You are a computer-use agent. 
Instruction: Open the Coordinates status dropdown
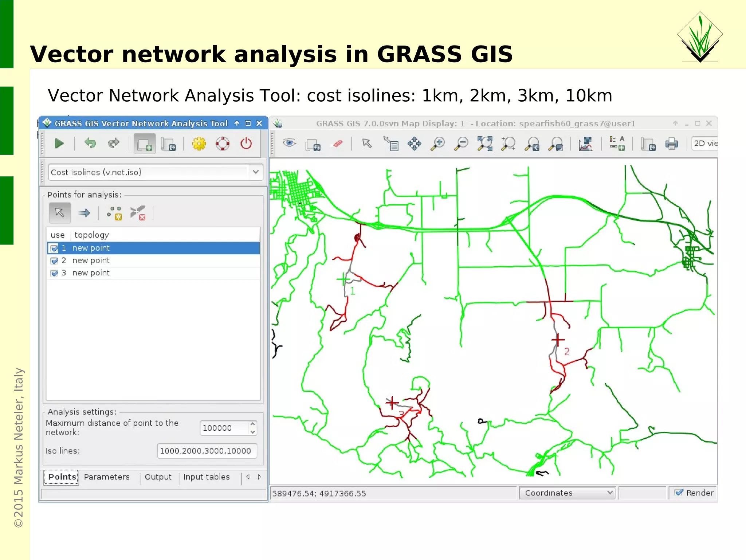coord(567,493)
